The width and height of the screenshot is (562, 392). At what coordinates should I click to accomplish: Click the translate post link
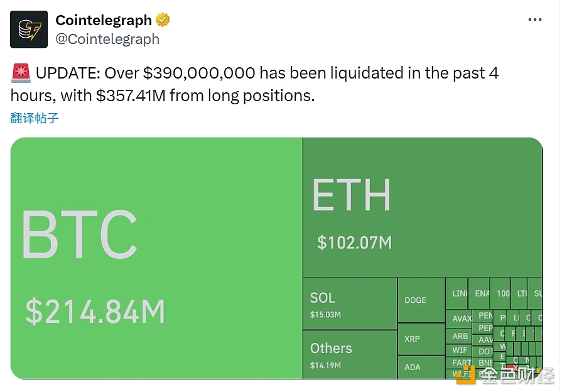click(x=35, y=117)
